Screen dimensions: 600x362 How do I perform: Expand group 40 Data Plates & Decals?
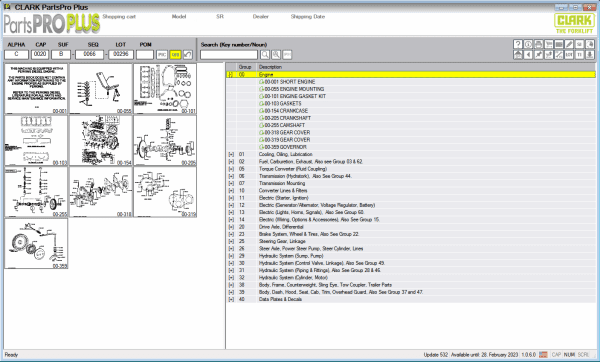point(231,299)
